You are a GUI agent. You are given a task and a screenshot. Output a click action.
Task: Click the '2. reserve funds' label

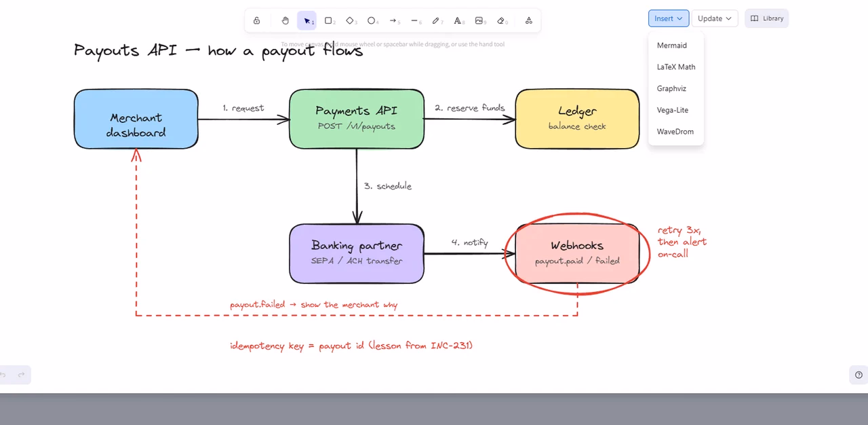[470, 108]
